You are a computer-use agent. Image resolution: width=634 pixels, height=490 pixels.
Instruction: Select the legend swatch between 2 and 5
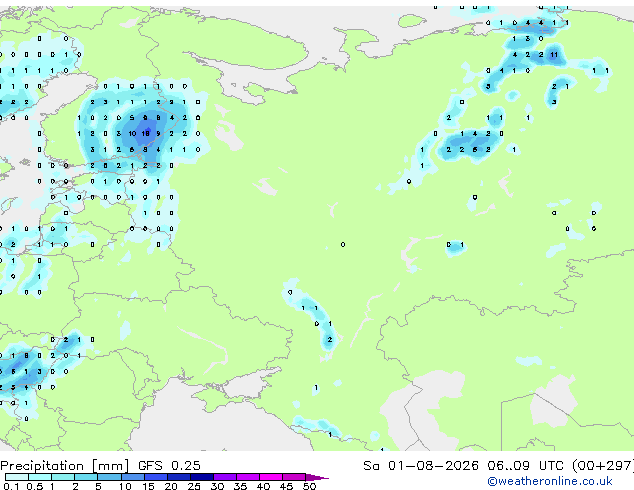pyautogui.click(x=86, y=477)
